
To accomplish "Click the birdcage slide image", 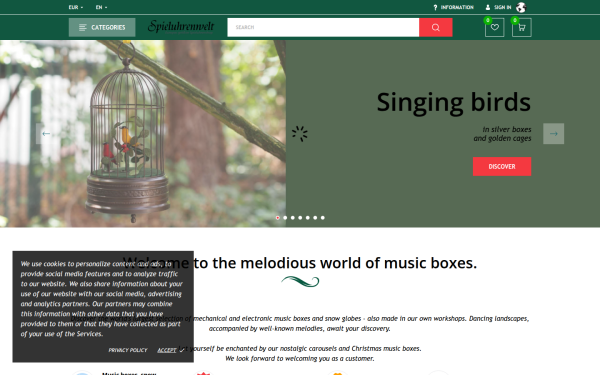I will [x=143, y=134].
